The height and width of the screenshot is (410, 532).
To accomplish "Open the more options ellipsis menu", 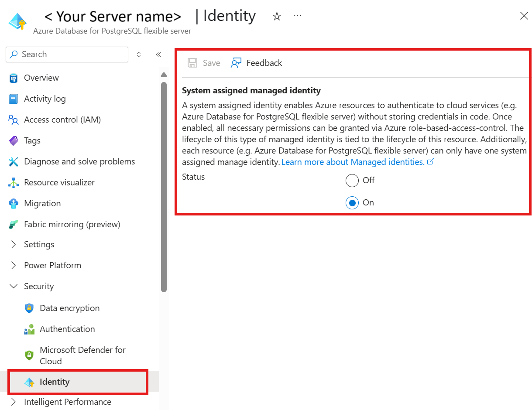I will [298, 16].
